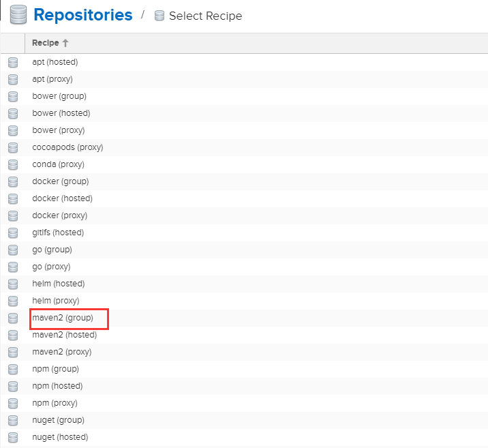This screenshot has width=488, height=448.
Task: Select the docker (proxy) recipe
Action: pyautogui.click(x=59, y=215)
